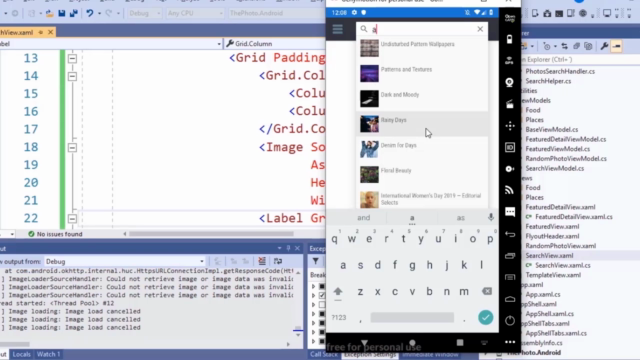Open Genymotion battery widget
640x360 pixels.
tap(509, 39)
